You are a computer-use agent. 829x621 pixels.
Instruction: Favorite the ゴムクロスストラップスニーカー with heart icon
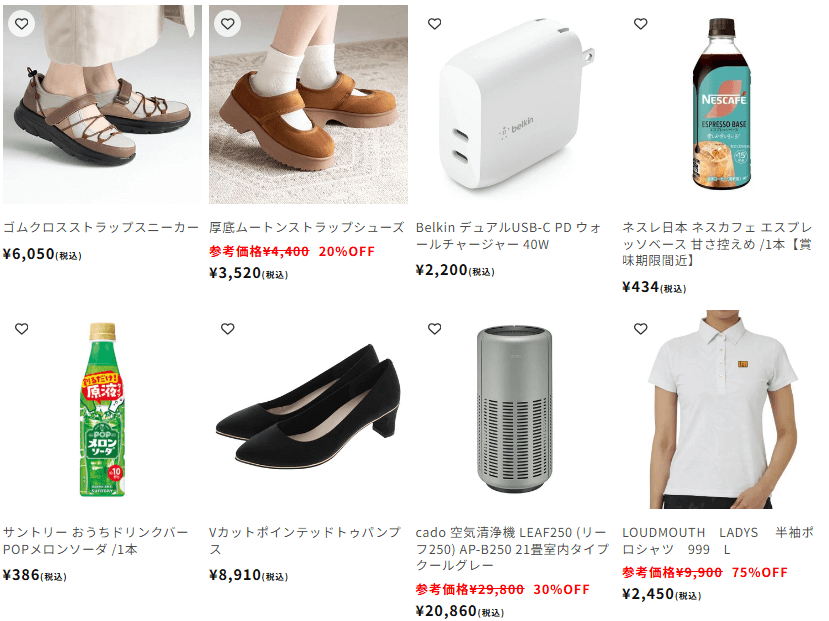[22, 24]
